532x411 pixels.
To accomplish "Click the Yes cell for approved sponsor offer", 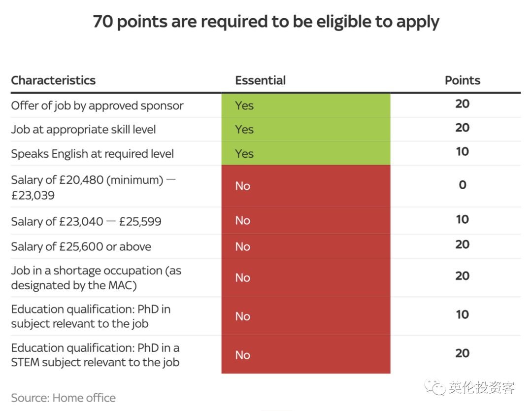I will click(306, 105).
